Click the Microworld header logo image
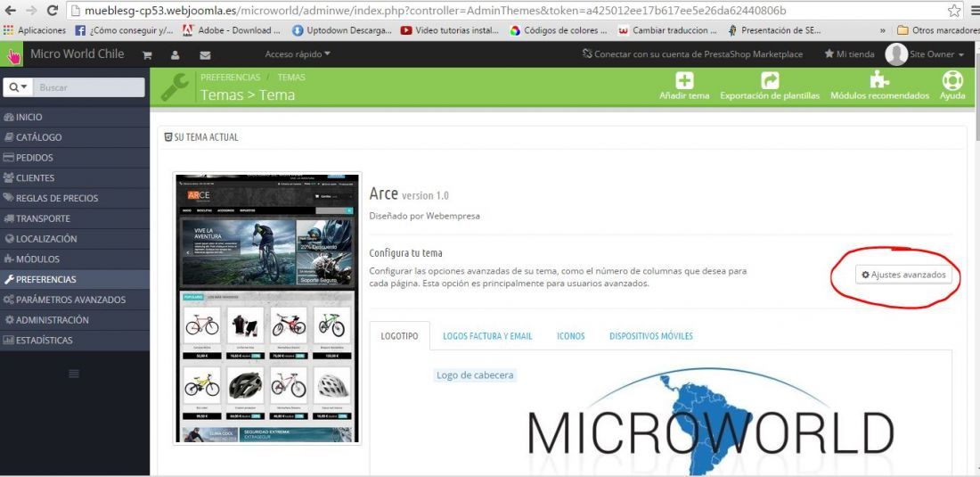Viewport: 980px width, 477px height. pyautogui.click(x=711, y=422)
